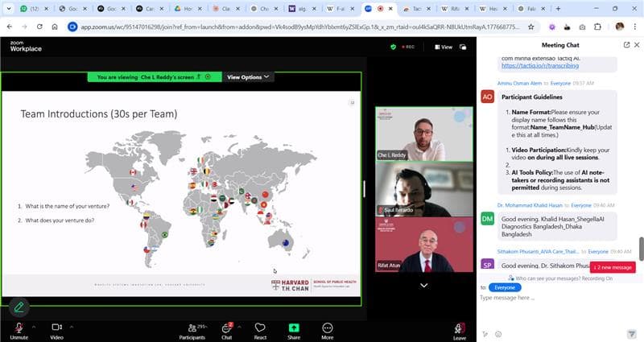644x342 pixels.
Task: Open a new browser tab
Action: [x=558, y=9]
